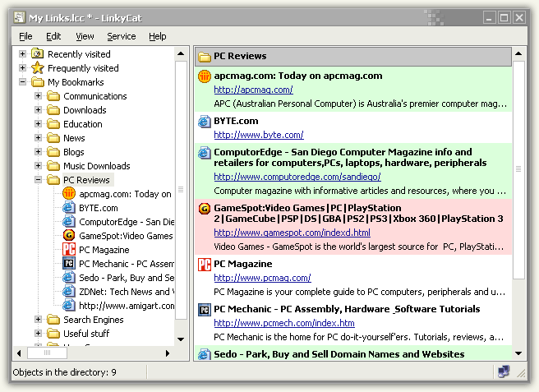Click tree pane horizontal scroll left arrow
This screenshot has width=539, height=392.
click(19, 353)
